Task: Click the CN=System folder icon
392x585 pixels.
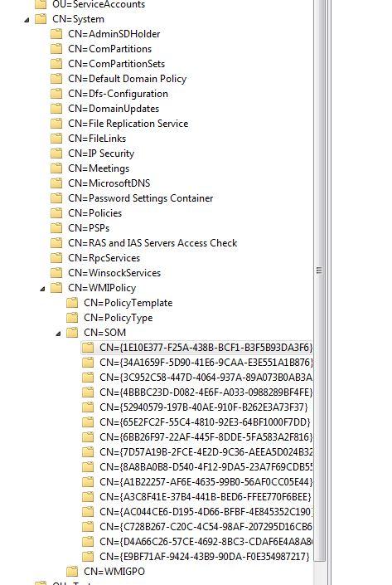Action: point(41,19)
